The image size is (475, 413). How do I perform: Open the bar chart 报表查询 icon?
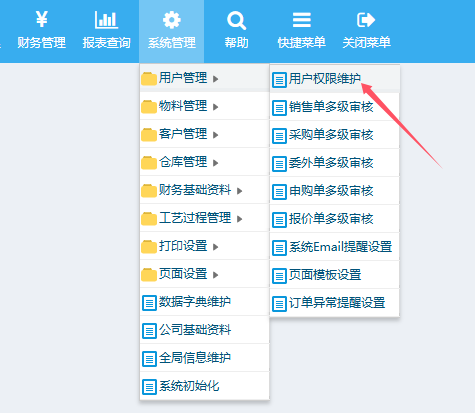point(106,20)
